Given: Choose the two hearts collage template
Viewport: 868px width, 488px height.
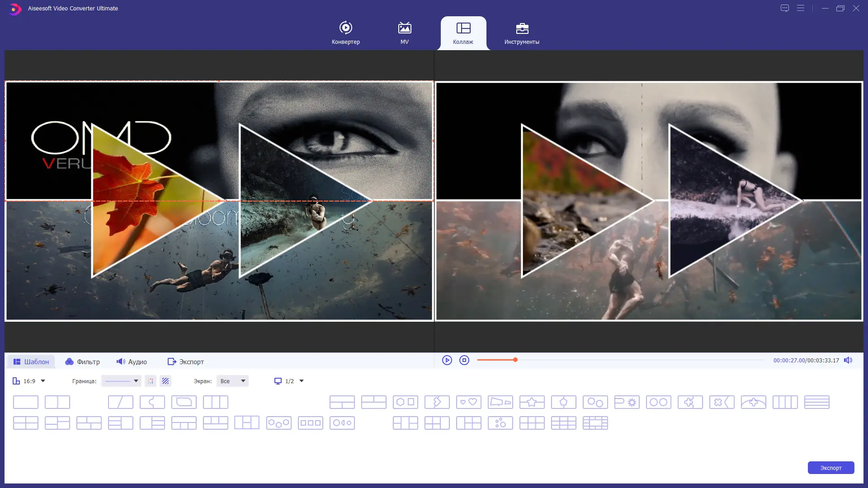Looking at the screenshot, I should pyautogui.click(x=468, y=402).
